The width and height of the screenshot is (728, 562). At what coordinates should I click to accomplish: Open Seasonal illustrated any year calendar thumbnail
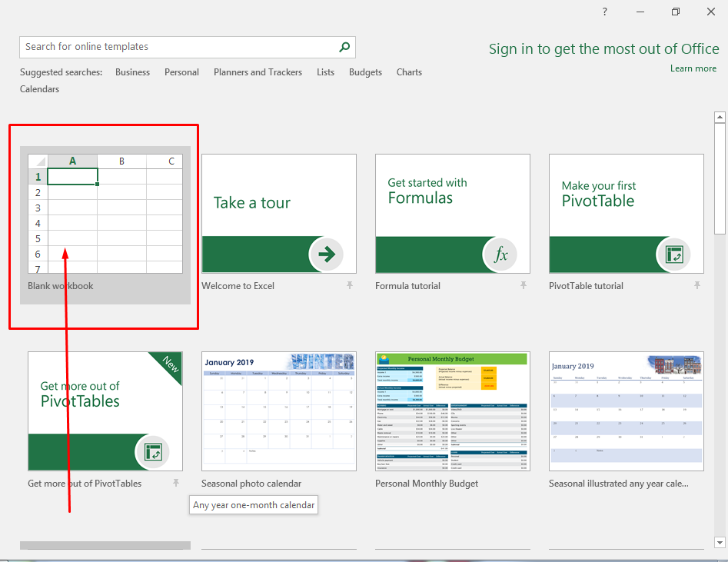(627, 411)
